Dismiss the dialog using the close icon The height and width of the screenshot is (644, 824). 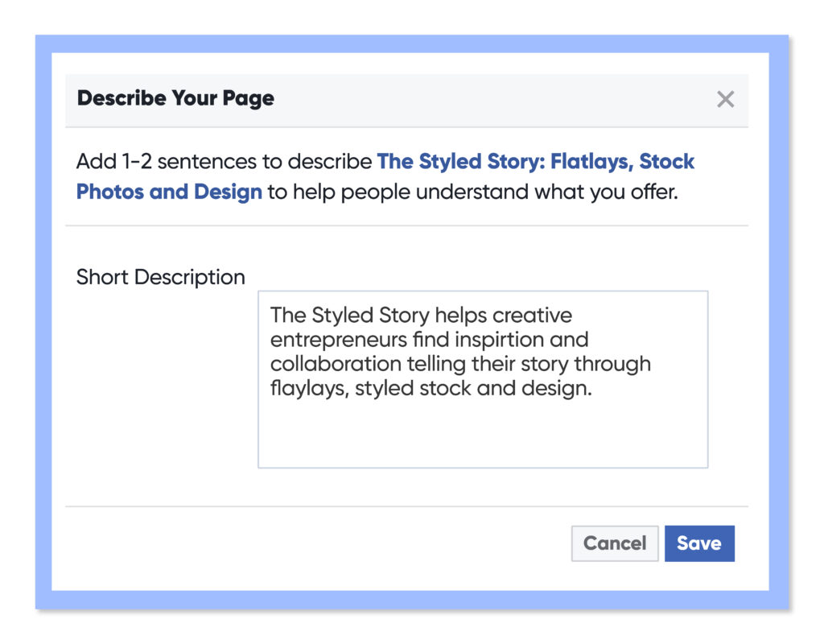click(x=725, y=99)
